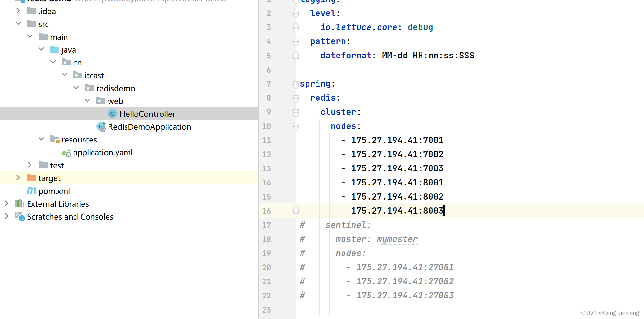Place cursor on 175.27.194.41:8002
The height and width of the screenshot is (319, 644).
(x=397, y=197)
